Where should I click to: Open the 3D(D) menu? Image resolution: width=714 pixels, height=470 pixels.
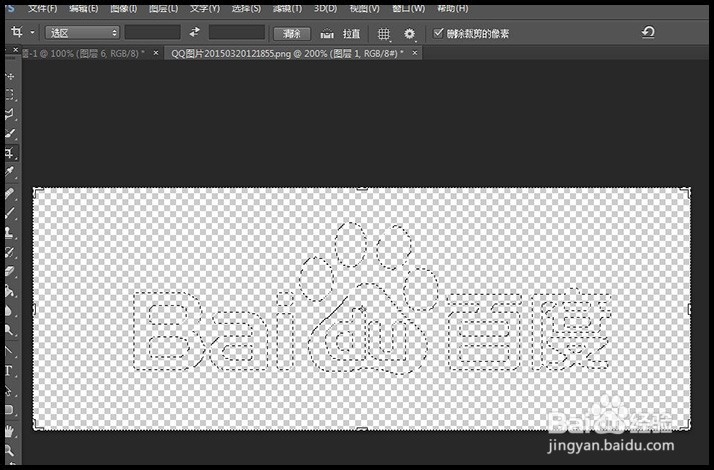pos(326,9)
